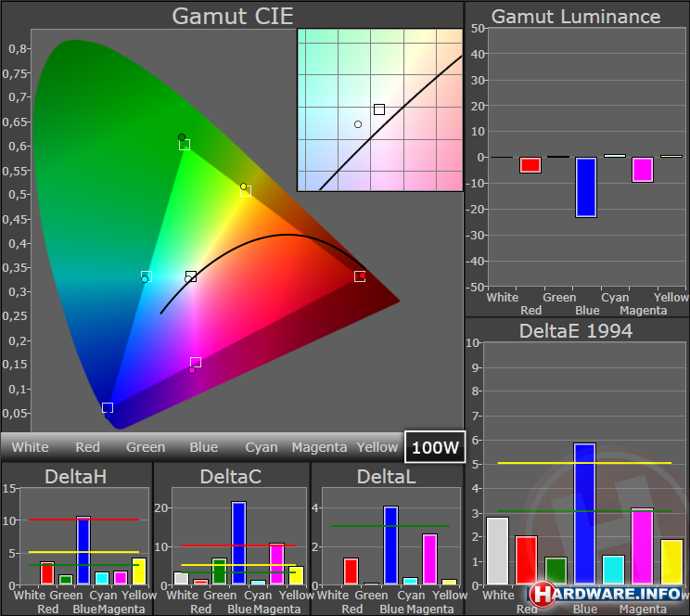Click the yellow target square on CIE
Viewport: 690px width, 616px height.
click(x=246, y=191)
